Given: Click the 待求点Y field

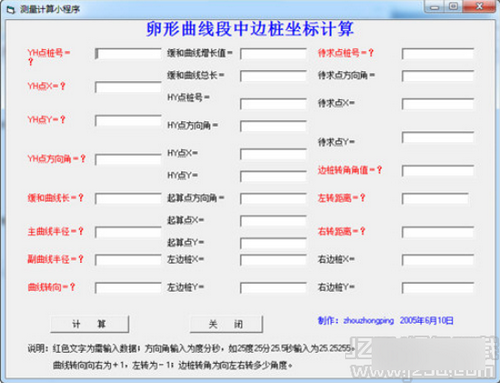Looking at the screenshot, I should pos(438,137).
